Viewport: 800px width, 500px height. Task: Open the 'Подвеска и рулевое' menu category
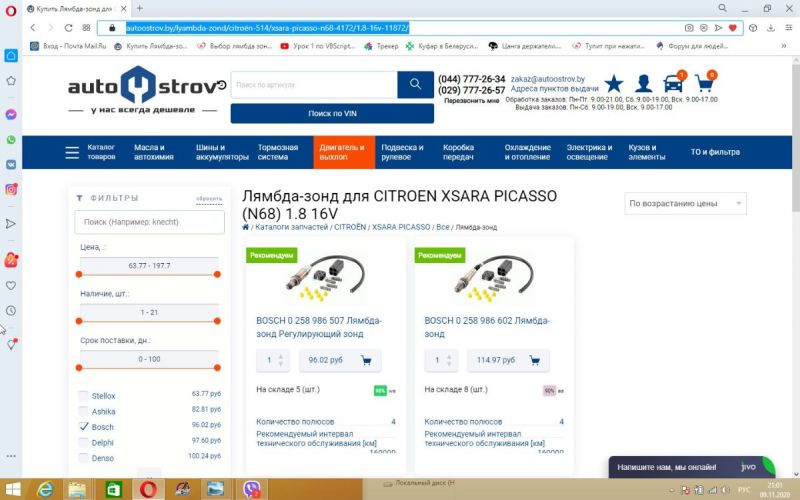coord(402,152)
